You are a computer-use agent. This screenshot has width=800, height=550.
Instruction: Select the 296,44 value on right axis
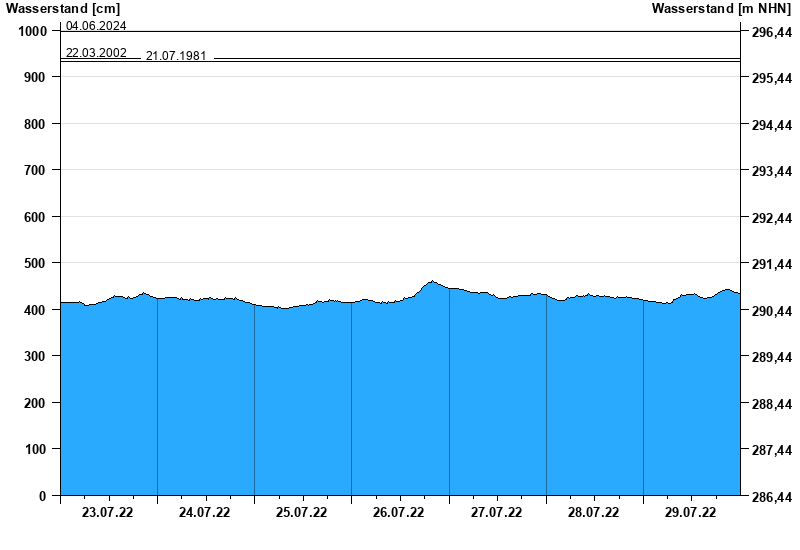771,32
